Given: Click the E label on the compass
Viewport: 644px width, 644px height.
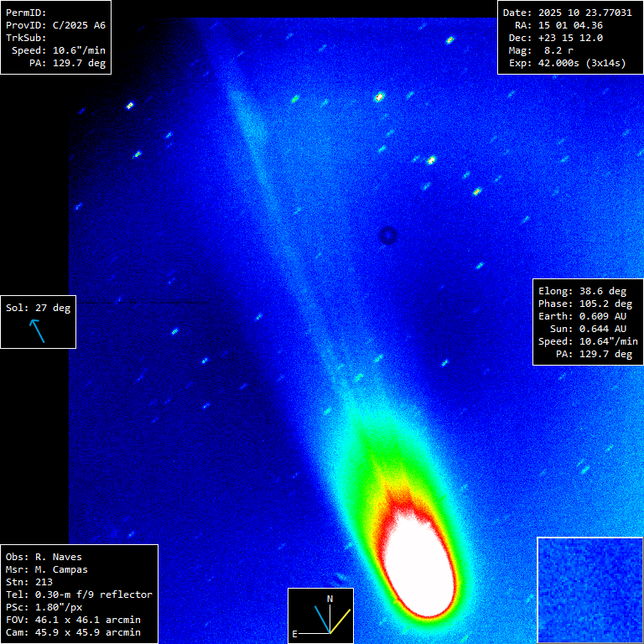Looking at the screenshot, I should coord(294,635).
